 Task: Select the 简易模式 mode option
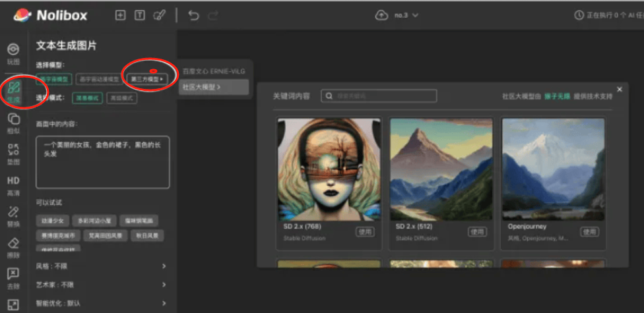coord(88,98)
